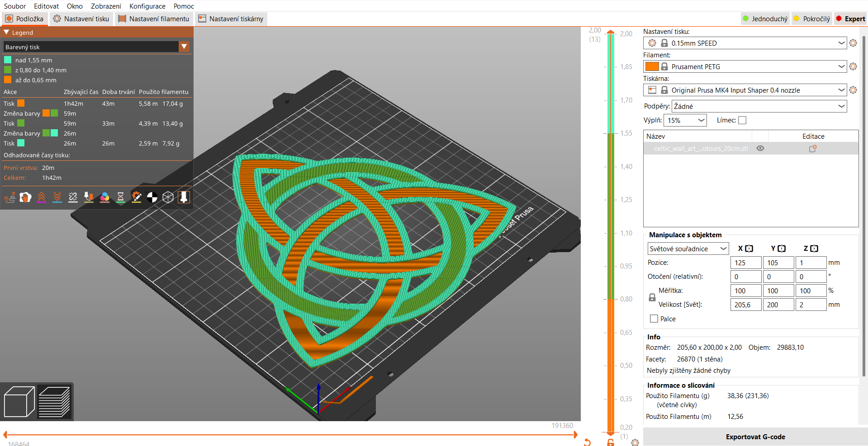Open the printer selection dropdown
Viewport: 868px width, 446px height.
[745, 90]
